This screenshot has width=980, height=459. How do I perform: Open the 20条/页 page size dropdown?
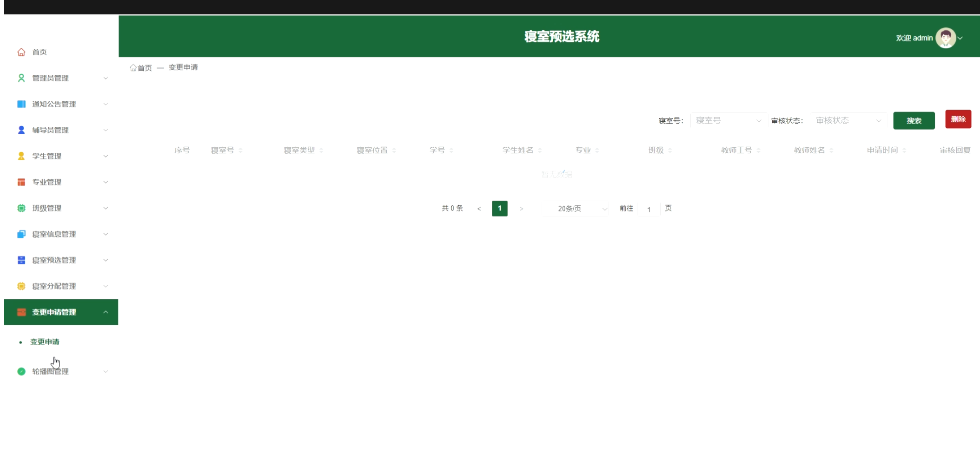tap(576, 209)
